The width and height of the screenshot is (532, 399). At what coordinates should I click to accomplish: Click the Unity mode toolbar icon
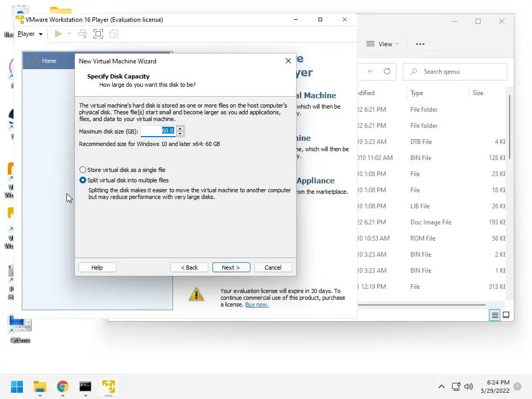tap(114, 34)
